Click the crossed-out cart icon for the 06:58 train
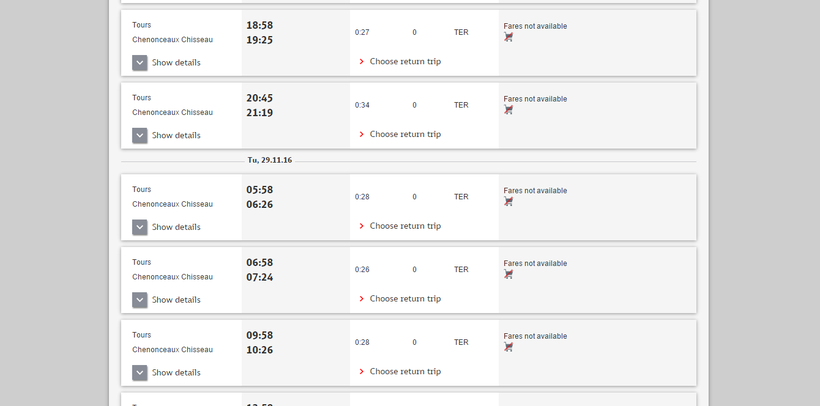 509,274
